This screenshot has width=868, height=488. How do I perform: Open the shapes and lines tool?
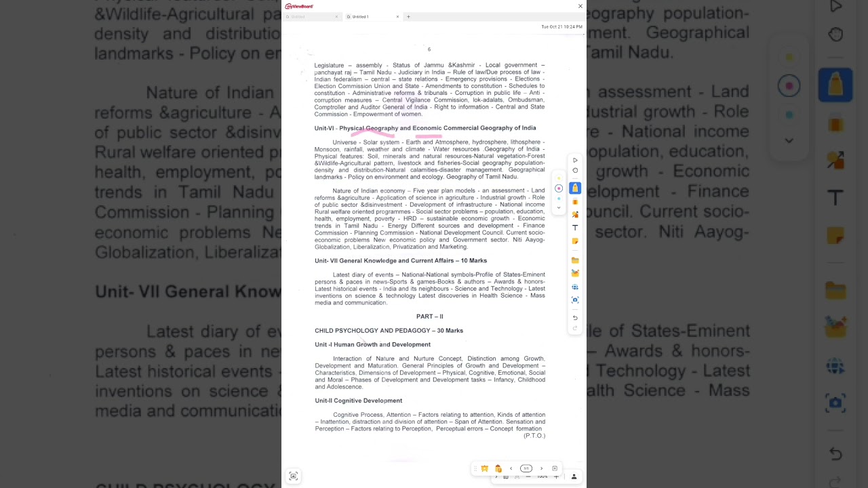point(575,215)
